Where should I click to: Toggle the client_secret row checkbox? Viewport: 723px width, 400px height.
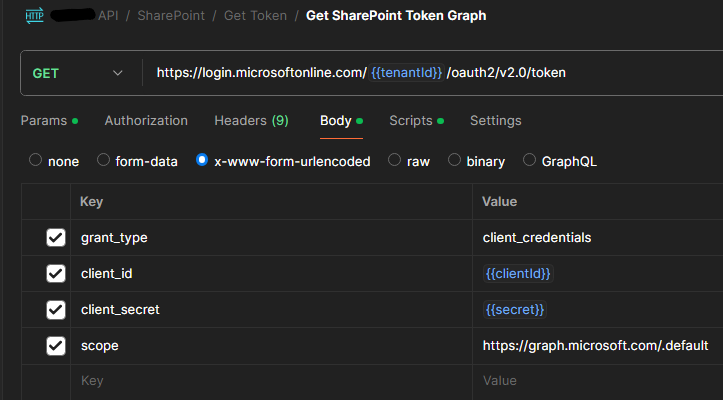(x=56, y=310)
